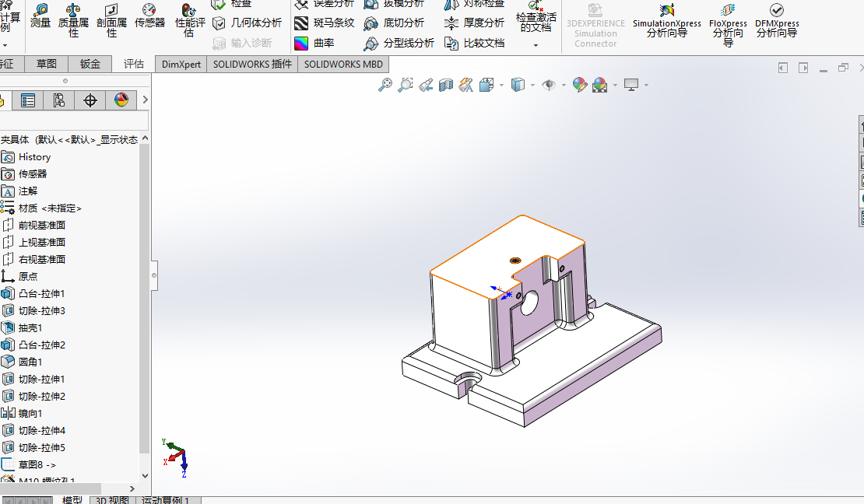Image resolution: width=864 pixels, height=504 pixels.
Task: Click Zoom to Fit in view toolbar
Action: coord(385,85)
